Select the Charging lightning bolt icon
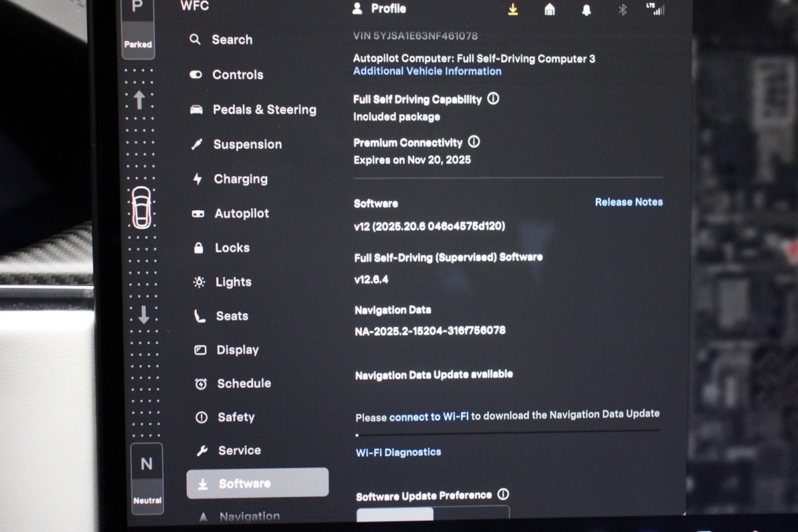798x532 pixels. pyautogui.click(x=197, y=178)
